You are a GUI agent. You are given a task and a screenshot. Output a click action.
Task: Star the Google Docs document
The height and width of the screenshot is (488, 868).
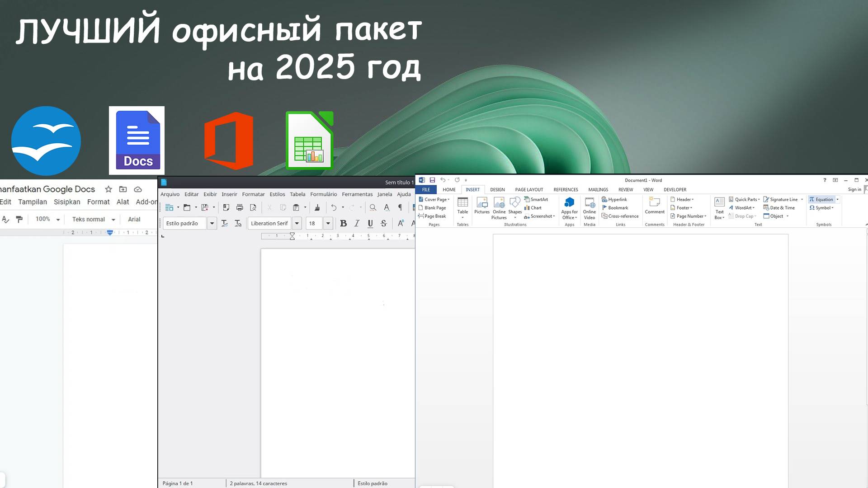click(108, 189)
